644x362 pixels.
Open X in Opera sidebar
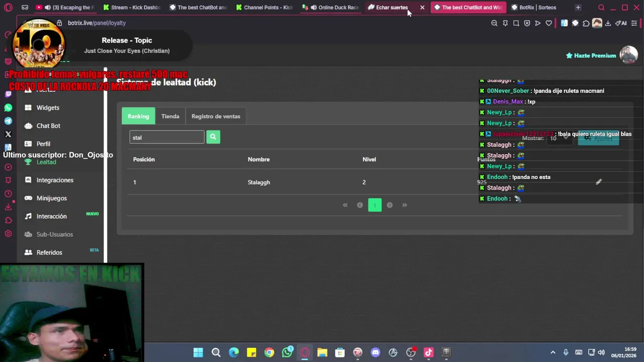[x=8, y=134]
